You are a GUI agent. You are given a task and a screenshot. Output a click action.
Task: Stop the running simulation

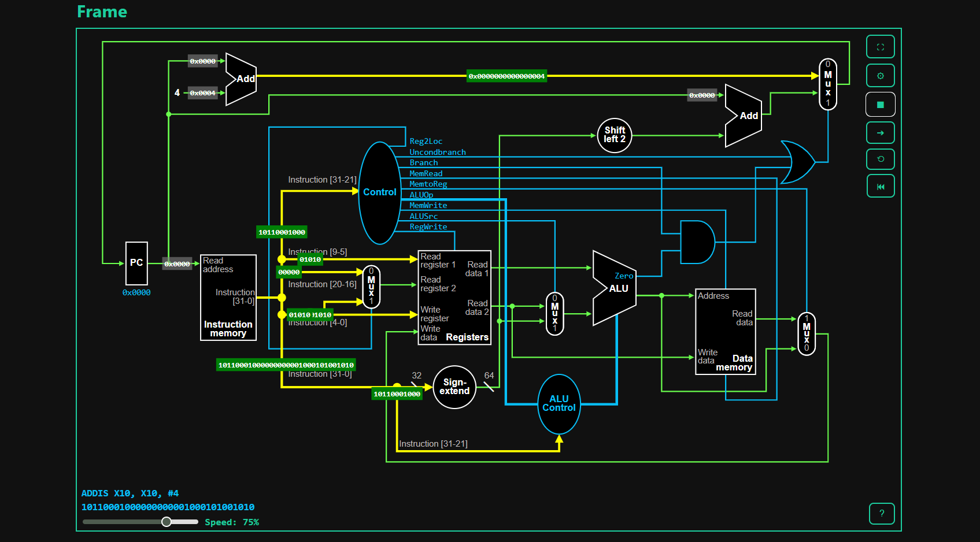click(x=880, y=105)
